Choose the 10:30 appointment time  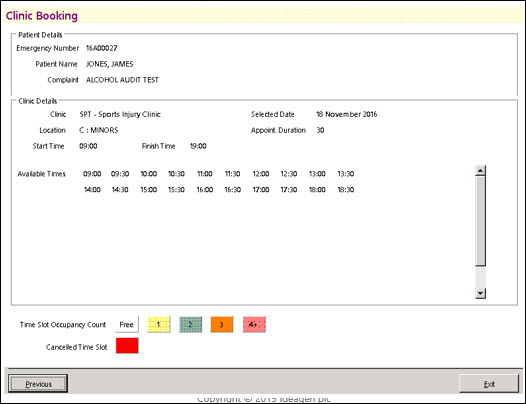pyautogui.click(x=176, y=174)
